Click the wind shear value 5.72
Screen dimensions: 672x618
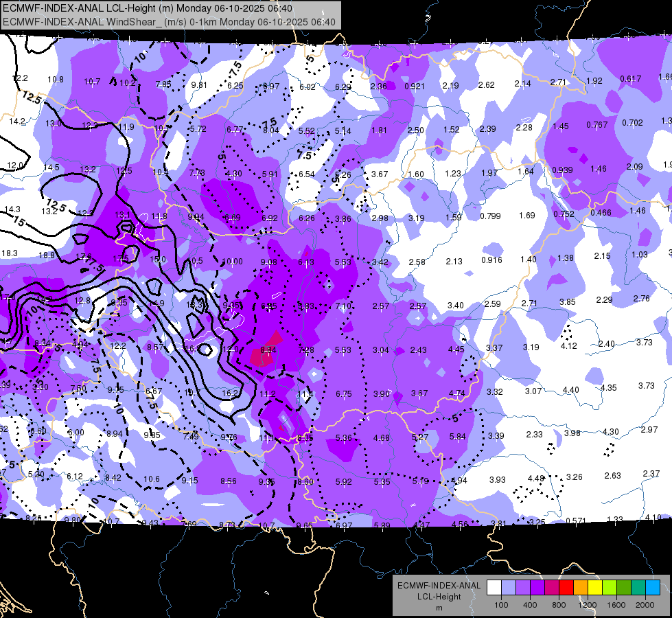click(x=198, y=129)
